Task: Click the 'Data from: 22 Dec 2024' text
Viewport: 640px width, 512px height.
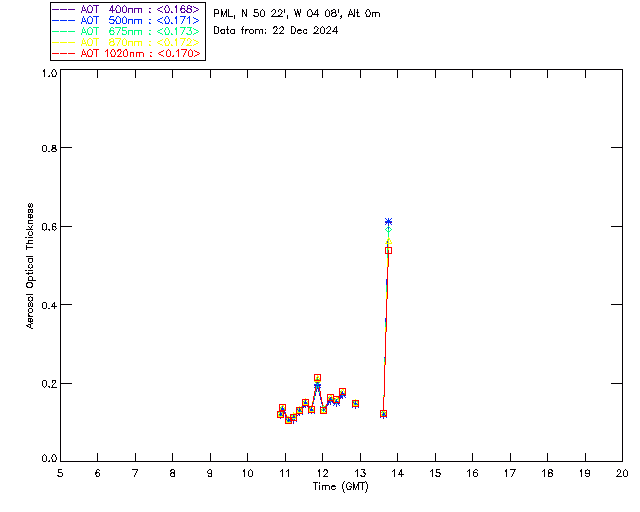Action: (x=276, y=31)
